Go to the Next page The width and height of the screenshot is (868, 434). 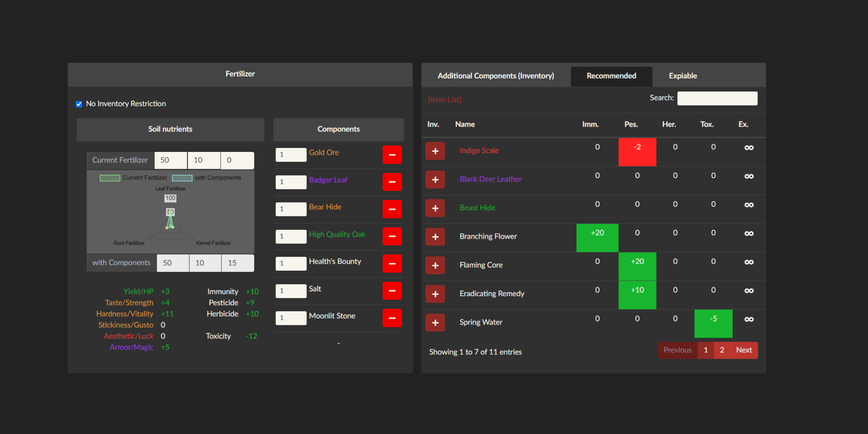(744, 351)
